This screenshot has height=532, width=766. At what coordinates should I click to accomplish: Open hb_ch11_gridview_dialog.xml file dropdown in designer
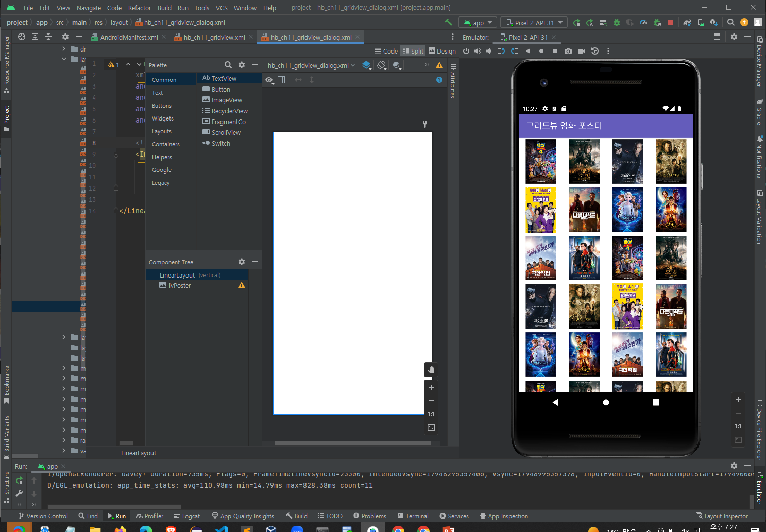311,65
